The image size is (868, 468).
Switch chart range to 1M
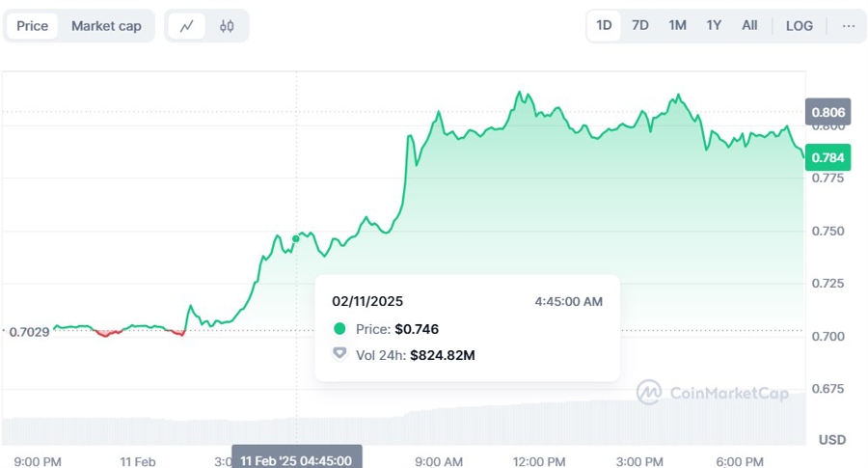coord(678,26)
